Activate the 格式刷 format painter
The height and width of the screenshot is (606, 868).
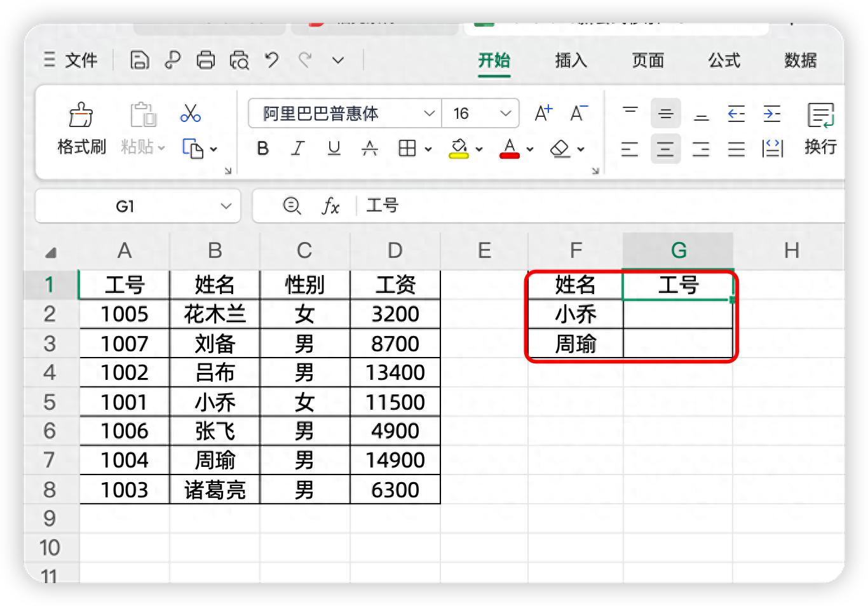[x=81, y=130]
